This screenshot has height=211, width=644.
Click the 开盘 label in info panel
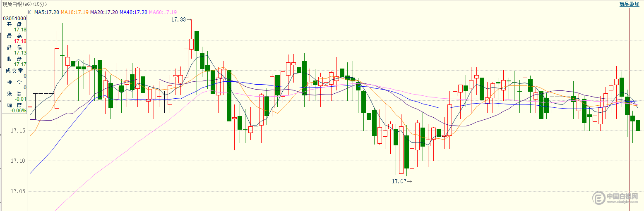(14, 24)
